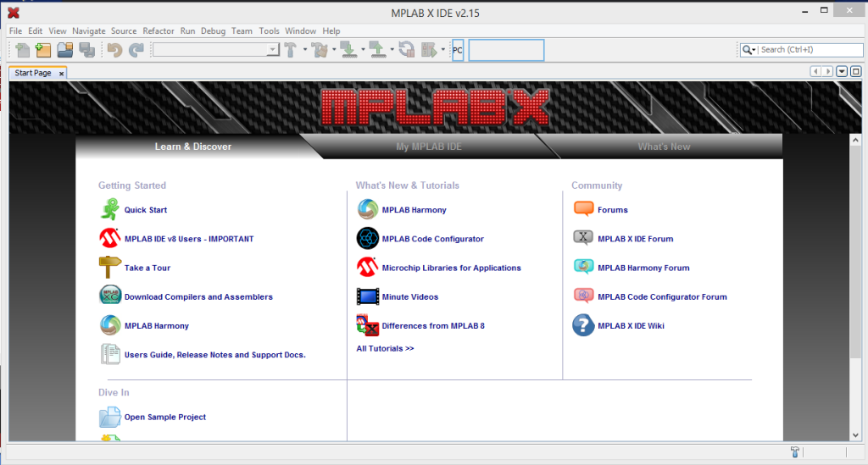
Task: Click the Build Project hammer icon
Action: [292, 50]
